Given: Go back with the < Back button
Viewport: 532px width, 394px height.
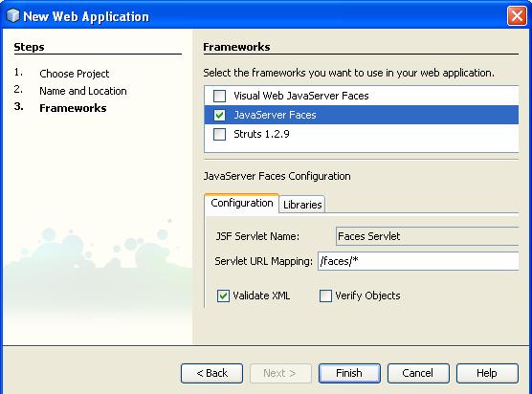Looking at the screenshot, I should (x=212, y=373).
